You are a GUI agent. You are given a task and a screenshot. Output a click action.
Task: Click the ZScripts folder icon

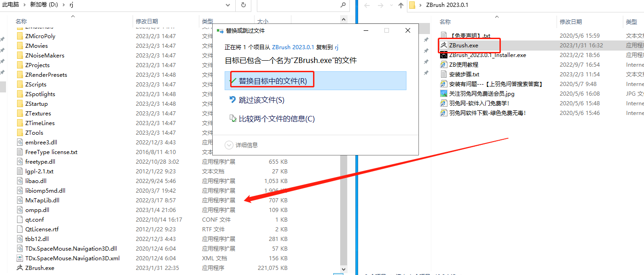coord(20,84)
